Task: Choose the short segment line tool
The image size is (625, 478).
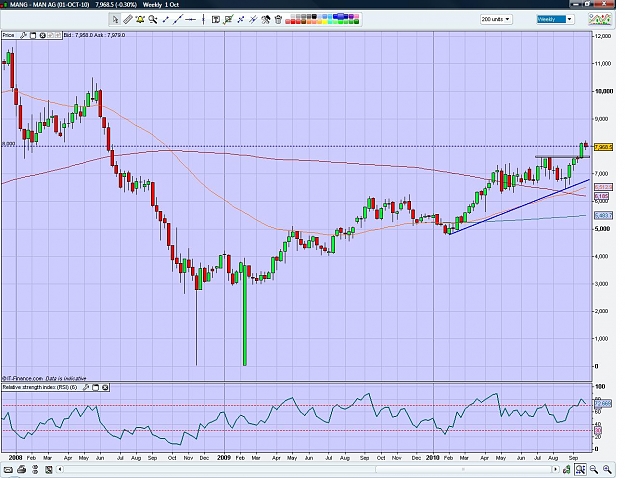Action: coord(165,19)
